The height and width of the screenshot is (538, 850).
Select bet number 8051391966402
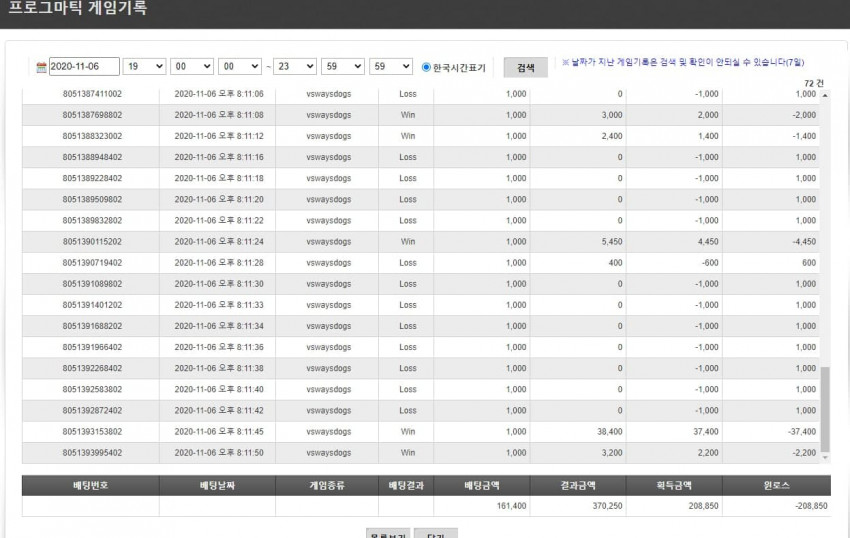92,348
